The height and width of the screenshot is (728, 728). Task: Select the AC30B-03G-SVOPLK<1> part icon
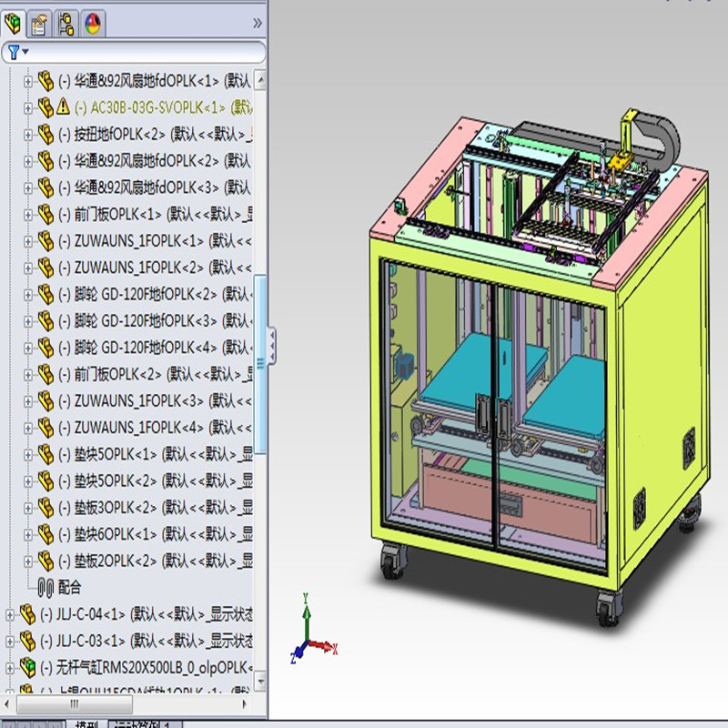point(45,107)
